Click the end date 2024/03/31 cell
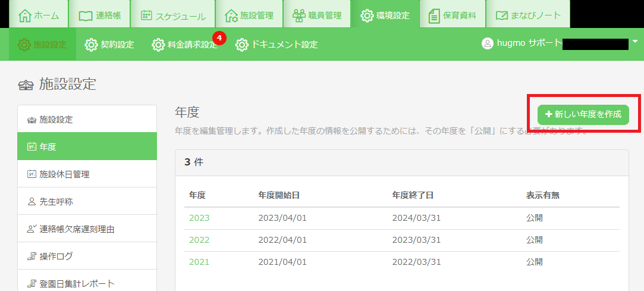Image resolution: width=644 pixels, height=291 pixels. point(416,218)
